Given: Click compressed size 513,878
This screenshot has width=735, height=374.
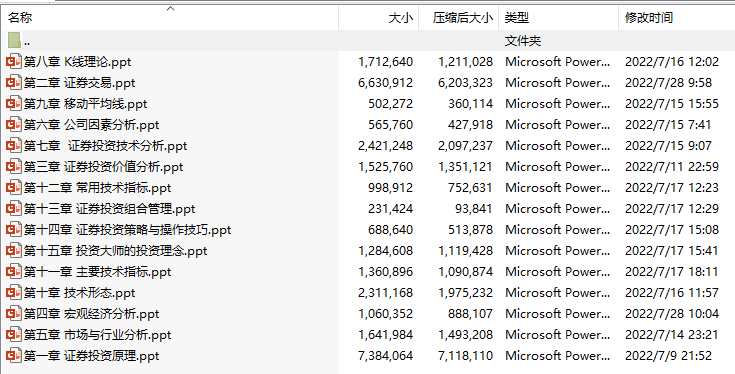Looking at the screenshot, I should click(470, 230).
